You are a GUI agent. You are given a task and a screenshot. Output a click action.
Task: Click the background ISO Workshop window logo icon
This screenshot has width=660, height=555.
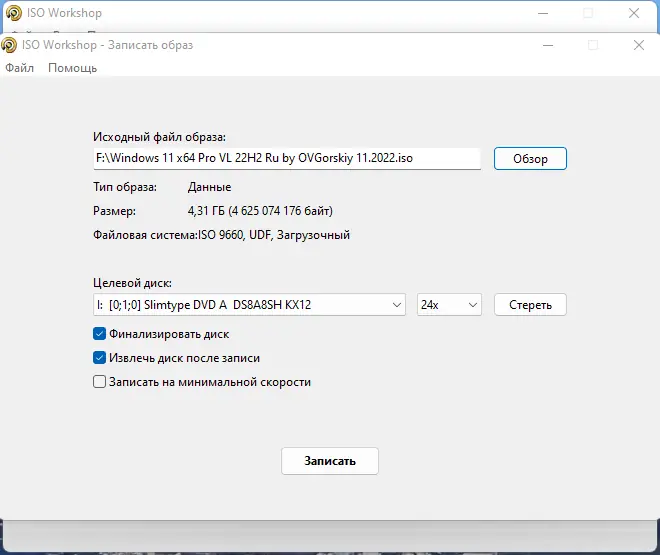[13, 13]
